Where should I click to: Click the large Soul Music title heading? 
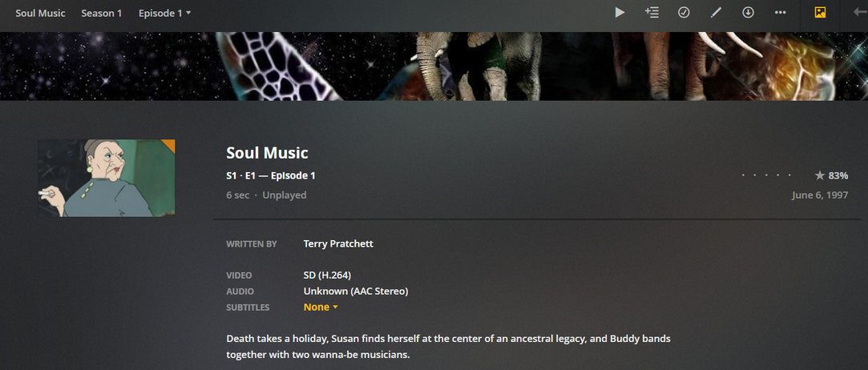267,153
